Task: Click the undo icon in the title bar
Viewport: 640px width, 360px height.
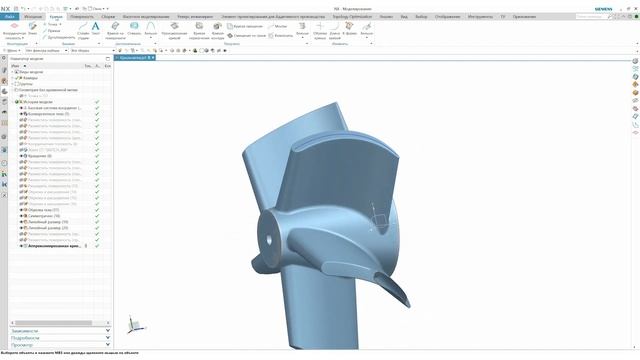Action: tap(23, 9)
